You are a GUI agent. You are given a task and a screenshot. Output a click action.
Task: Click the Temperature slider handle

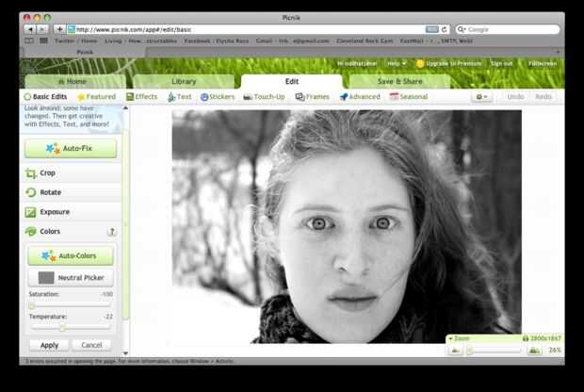coord(62,328)
